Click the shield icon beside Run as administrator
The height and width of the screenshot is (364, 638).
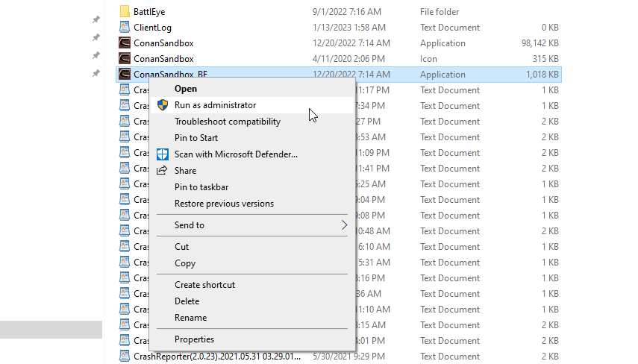[x=163, y=105]
